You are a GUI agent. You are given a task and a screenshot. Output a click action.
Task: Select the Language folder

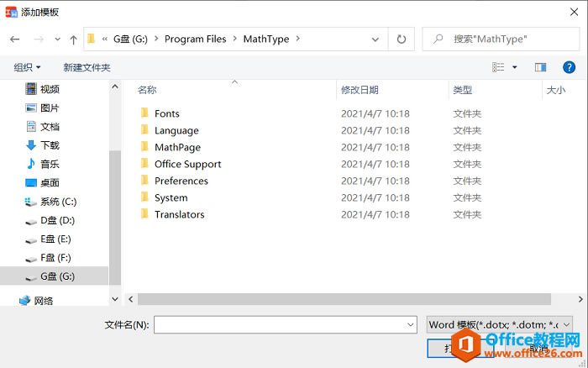(x=176, y=130)
